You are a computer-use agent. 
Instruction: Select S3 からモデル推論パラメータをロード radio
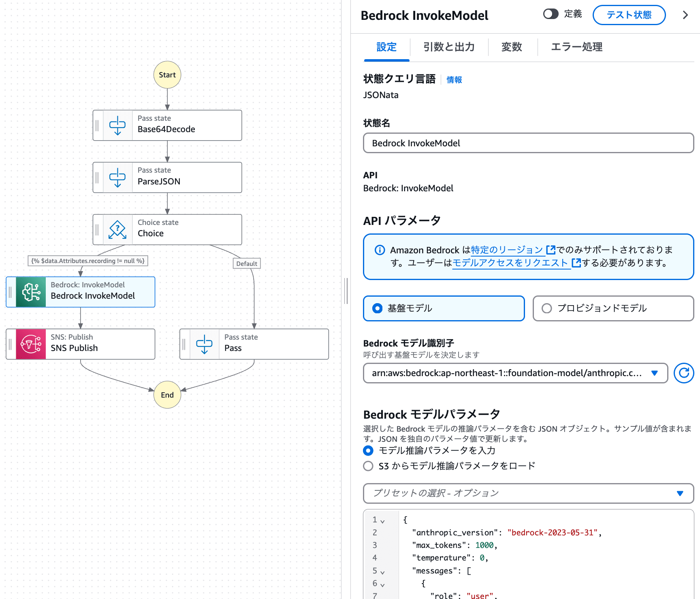point(368,466)
